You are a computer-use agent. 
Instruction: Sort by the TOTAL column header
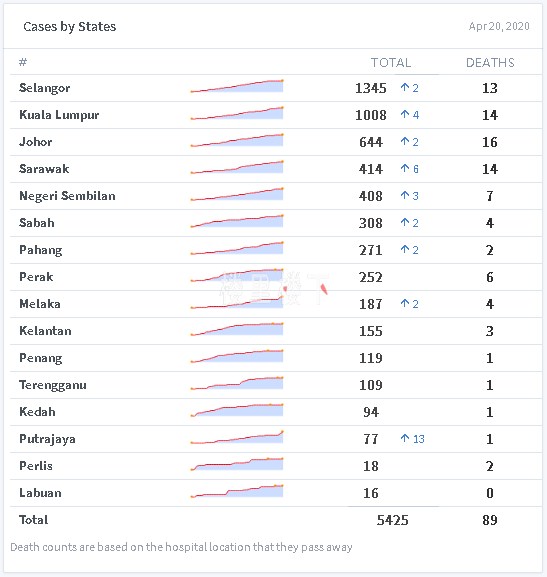point(391,63)
